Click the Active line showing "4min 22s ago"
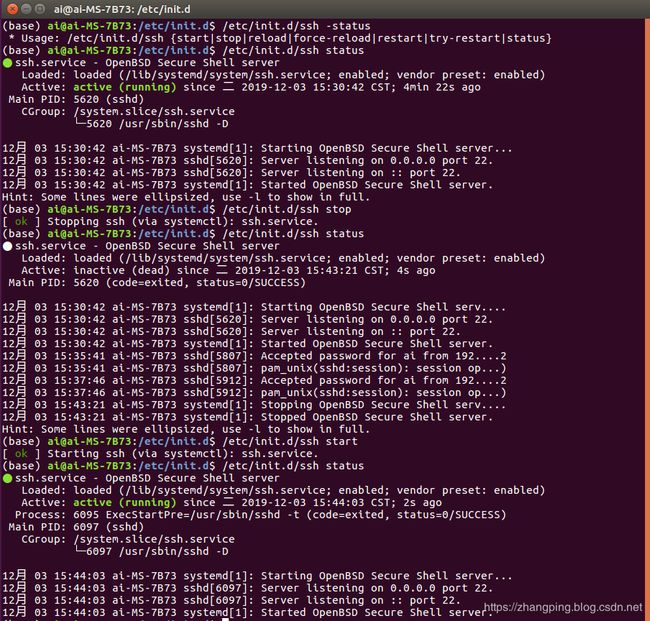 (x=251, y=87)
